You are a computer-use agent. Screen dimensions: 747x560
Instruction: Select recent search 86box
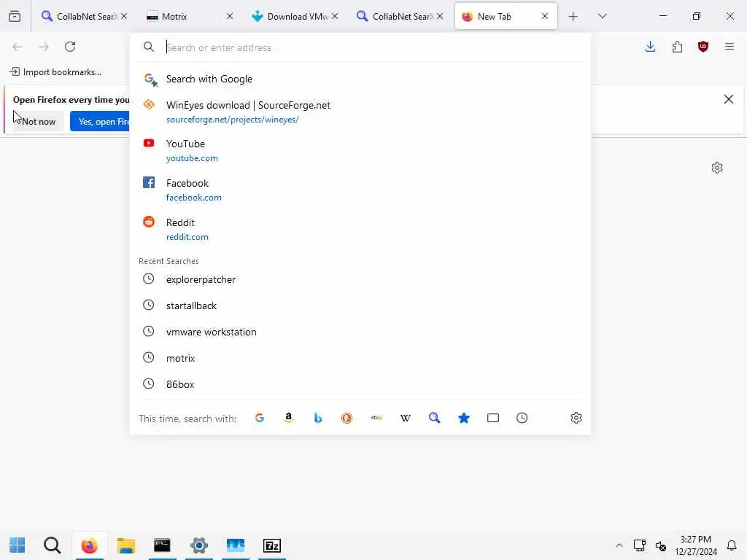[x=360, y=384]
